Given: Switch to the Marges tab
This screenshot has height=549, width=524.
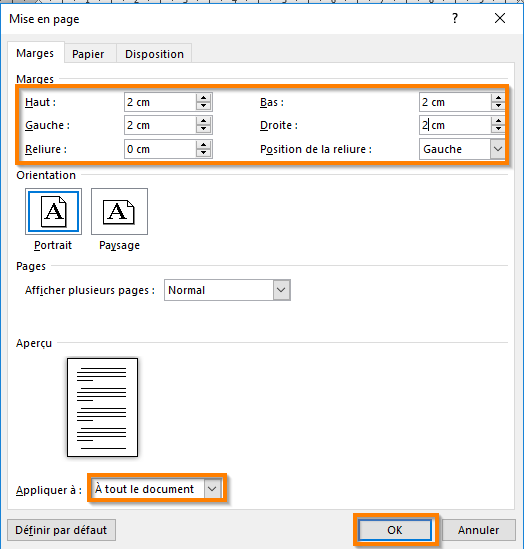Looking at the screenshot, I should (35, 53).
